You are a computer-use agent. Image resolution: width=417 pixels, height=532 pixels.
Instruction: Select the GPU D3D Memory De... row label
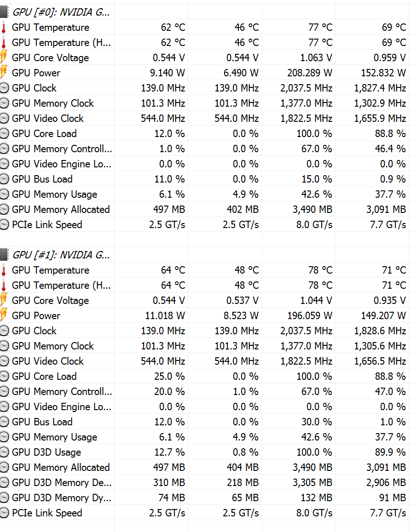pyautogui.click(x=61, y=482)
